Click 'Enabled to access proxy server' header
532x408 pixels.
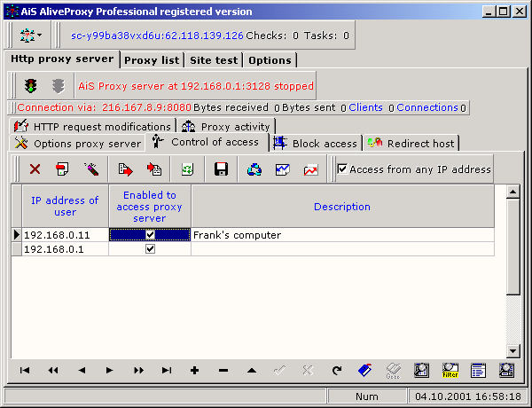coord(150,206)
